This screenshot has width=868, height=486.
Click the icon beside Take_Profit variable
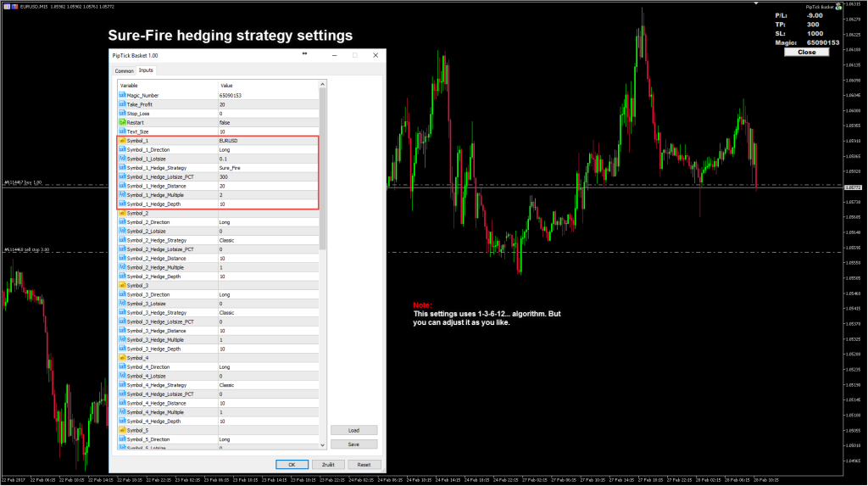click(x=122, y=104)
